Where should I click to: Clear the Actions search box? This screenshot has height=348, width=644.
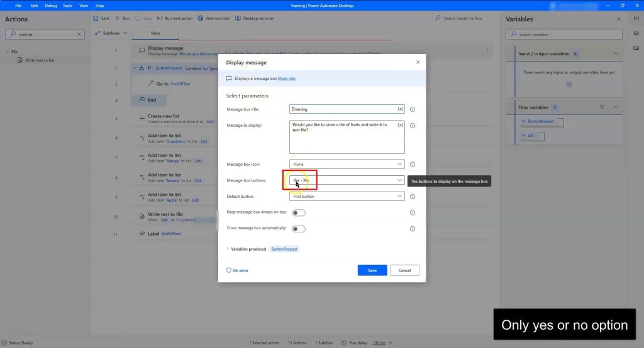tap(79, 35)
